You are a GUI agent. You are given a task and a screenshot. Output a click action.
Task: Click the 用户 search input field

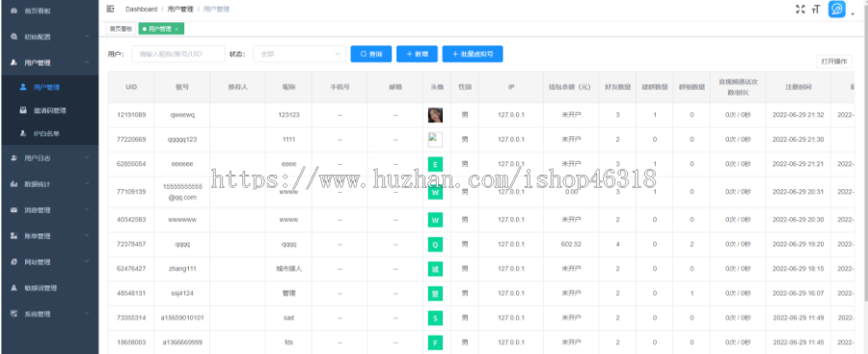coord(178,54)
